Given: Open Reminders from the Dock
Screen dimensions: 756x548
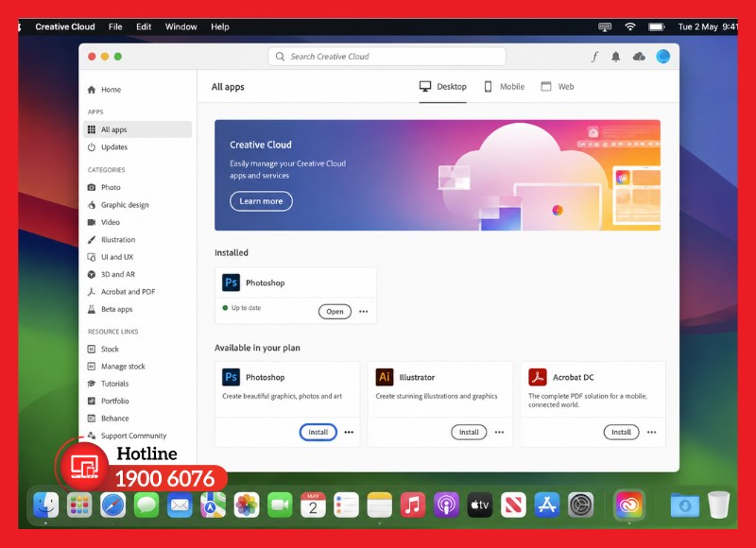Looking at the screenshot, I should point(346,505).
